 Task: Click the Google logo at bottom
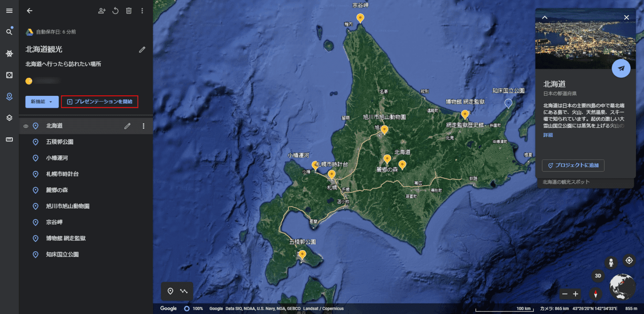(169, 308)
